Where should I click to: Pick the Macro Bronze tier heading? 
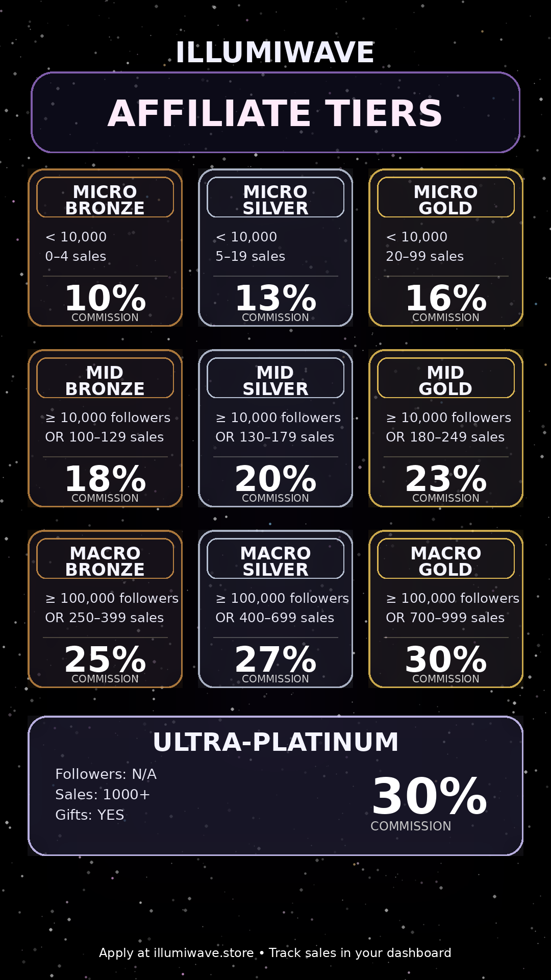(105, 561)
